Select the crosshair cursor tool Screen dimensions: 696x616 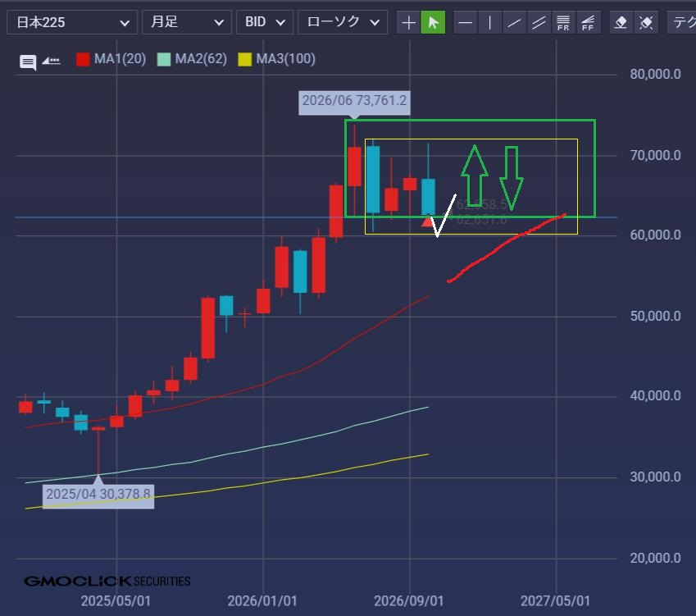[408, 22]
